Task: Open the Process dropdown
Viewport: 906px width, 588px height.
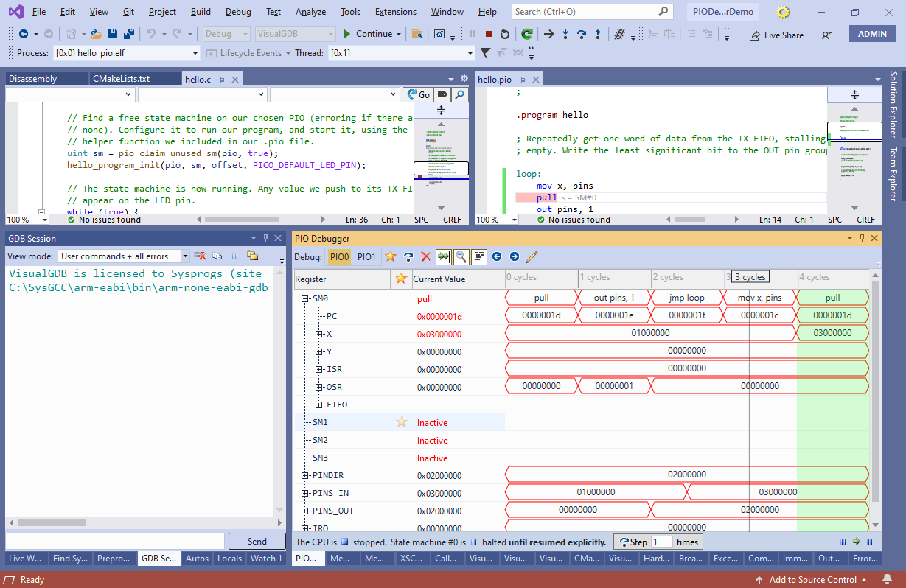Action: [x=195, y=53]
